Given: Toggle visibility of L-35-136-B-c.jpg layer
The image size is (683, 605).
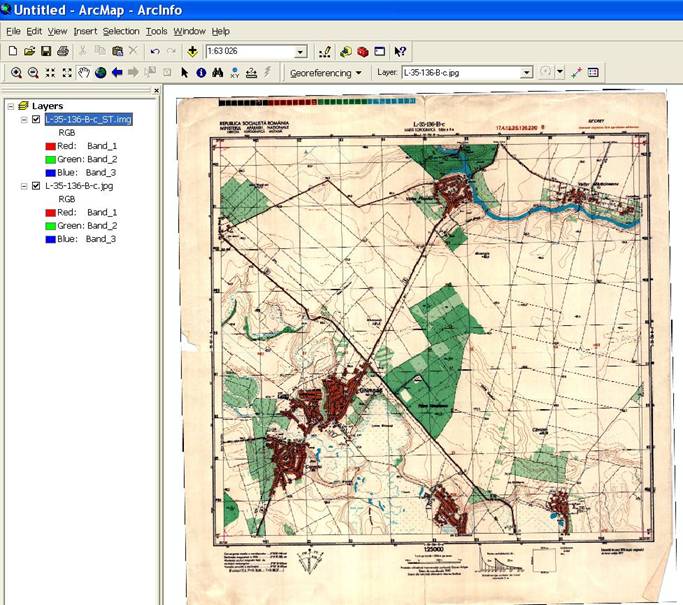Looking at the screenshot, I should point(37,186).
